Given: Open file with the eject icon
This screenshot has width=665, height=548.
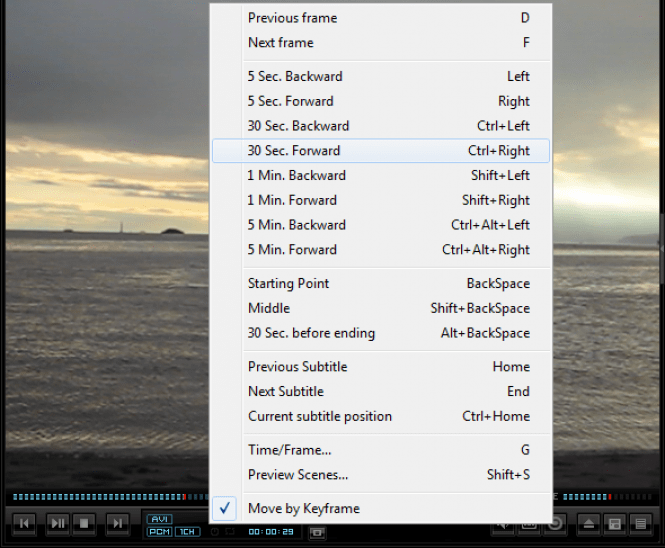Looking at the screenshot, I should pyautogui.click(x=589, y=524).
